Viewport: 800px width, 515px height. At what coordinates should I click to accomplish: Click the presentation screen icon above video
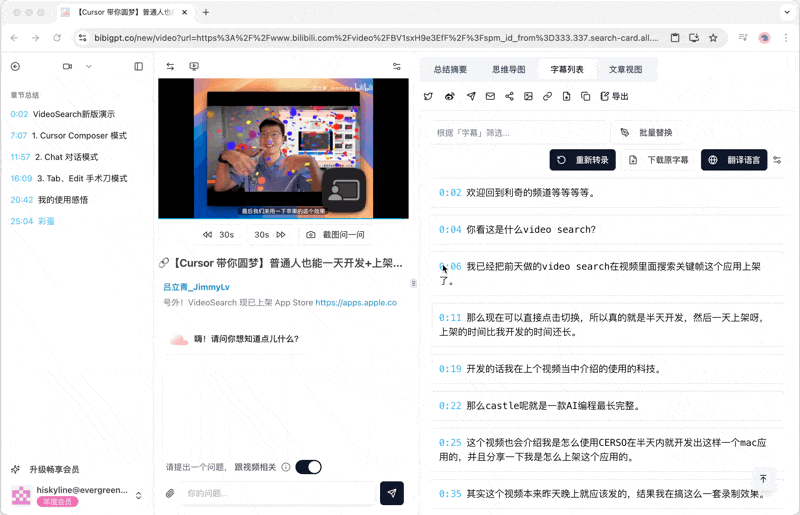[x=194, y=66]
